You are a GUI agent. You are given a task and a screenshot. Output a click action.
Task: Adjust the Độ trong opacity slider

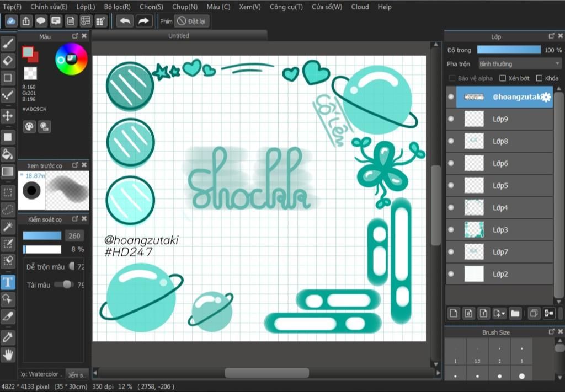click(509, 50)
